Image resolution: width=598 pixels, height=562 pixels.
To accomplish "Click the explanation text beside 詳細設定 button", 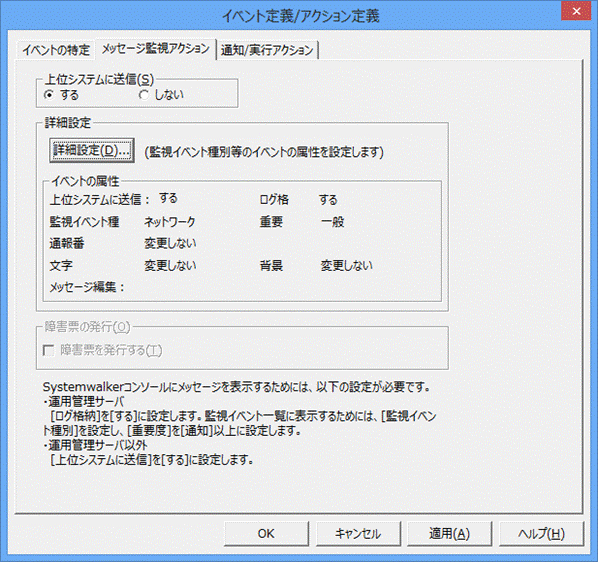I will 264,152.
